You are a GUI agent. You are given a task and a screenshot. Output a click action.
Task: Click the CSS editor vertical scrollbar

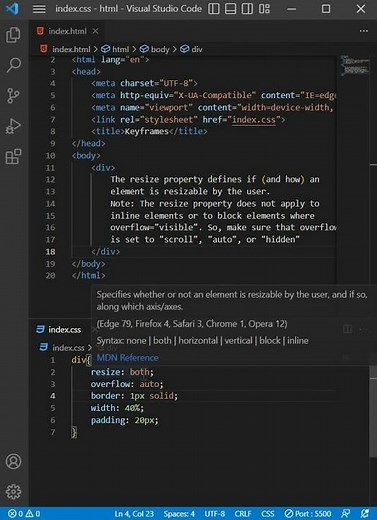(373, 412)
